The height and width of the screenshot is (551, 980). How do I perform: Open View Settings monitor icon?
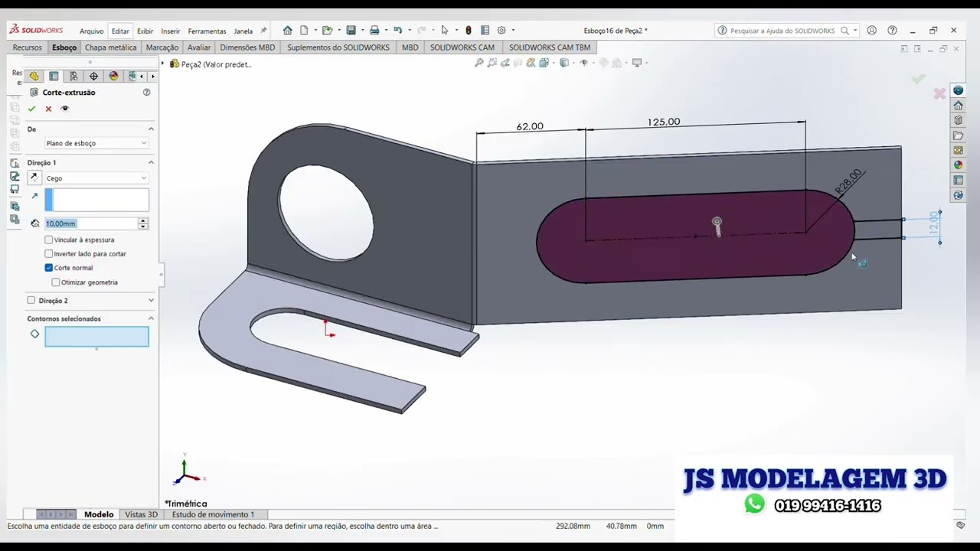[x=637, y=63]
